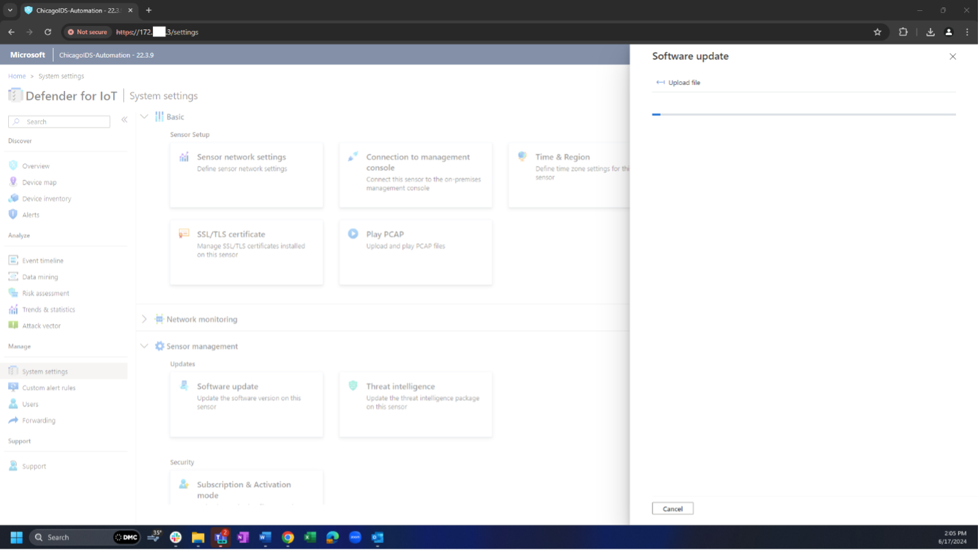Screen dimensions: 980x552
Task: Click the Custom alert rules icon
Action: [x=13, y=388]
